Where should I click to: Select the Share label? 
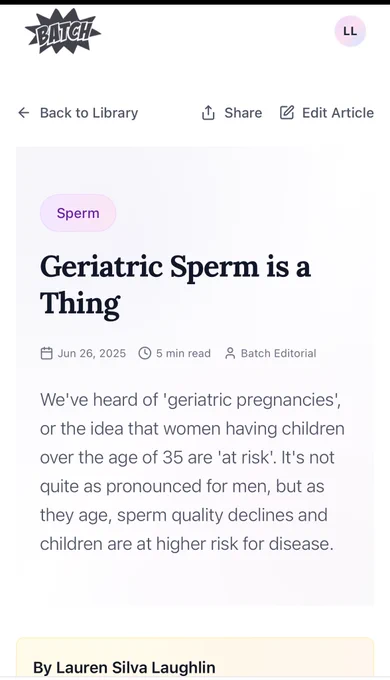tap(243, 113)
